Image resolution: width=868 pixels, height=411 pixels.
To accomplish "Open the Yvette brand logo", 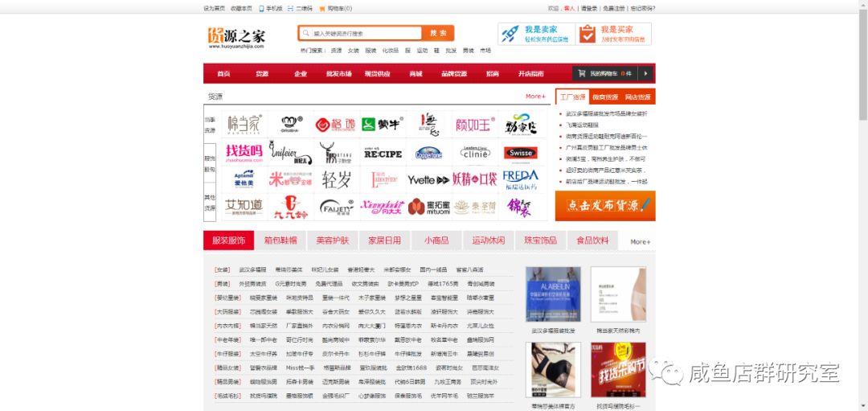I will [428, 179].
